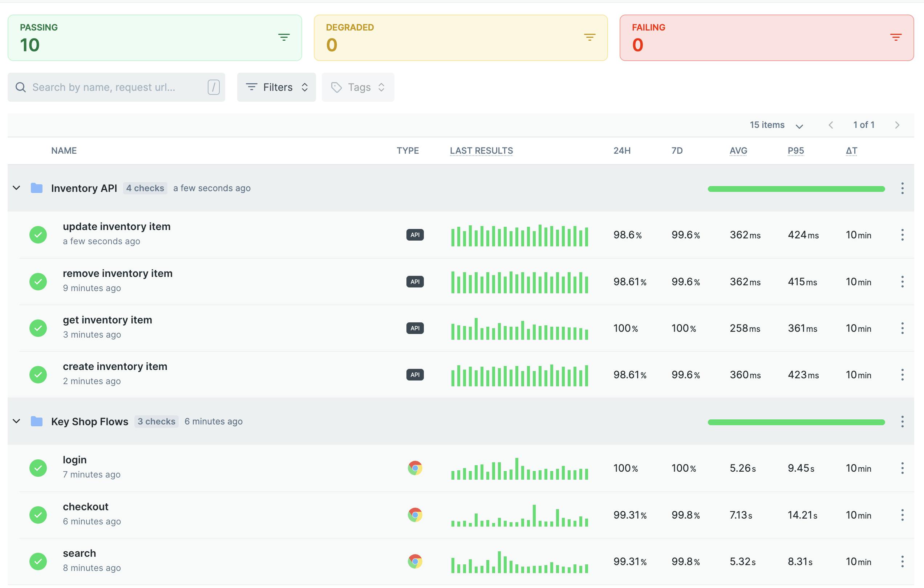
Task: Go to next page arrow
Action: click(897, 125)
